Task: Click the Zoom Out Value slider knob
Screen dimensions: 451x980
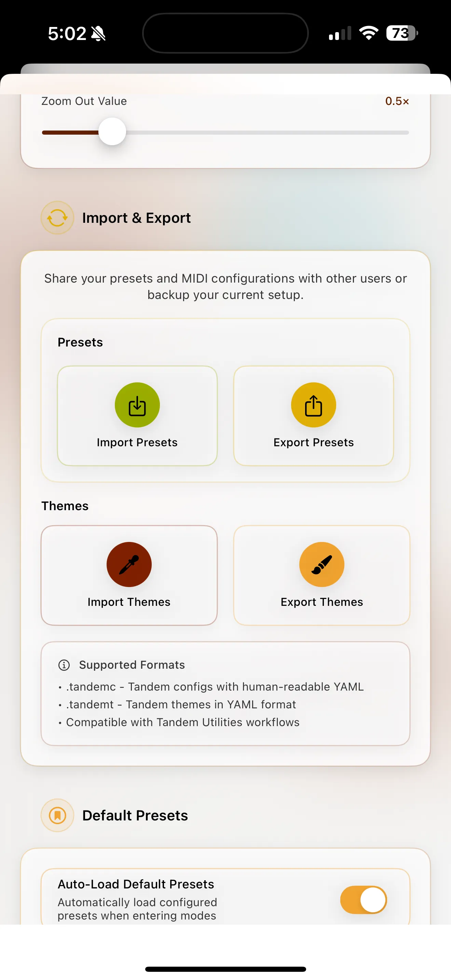Action: 112,132
